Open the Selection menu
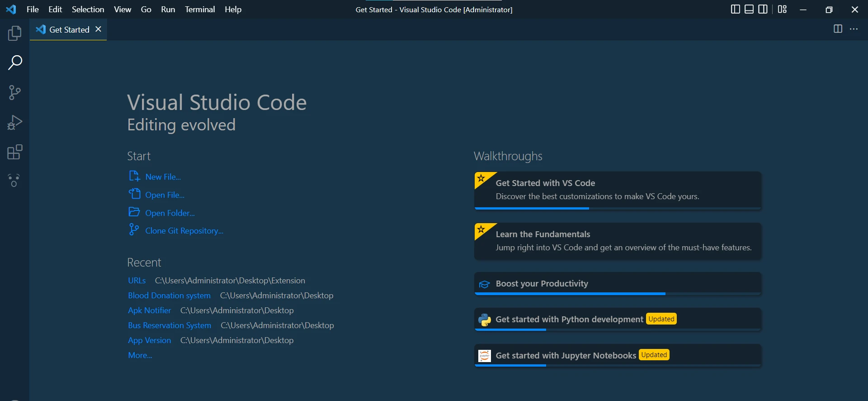The height and width of the screenshot is (401, 868). [88, 10]
